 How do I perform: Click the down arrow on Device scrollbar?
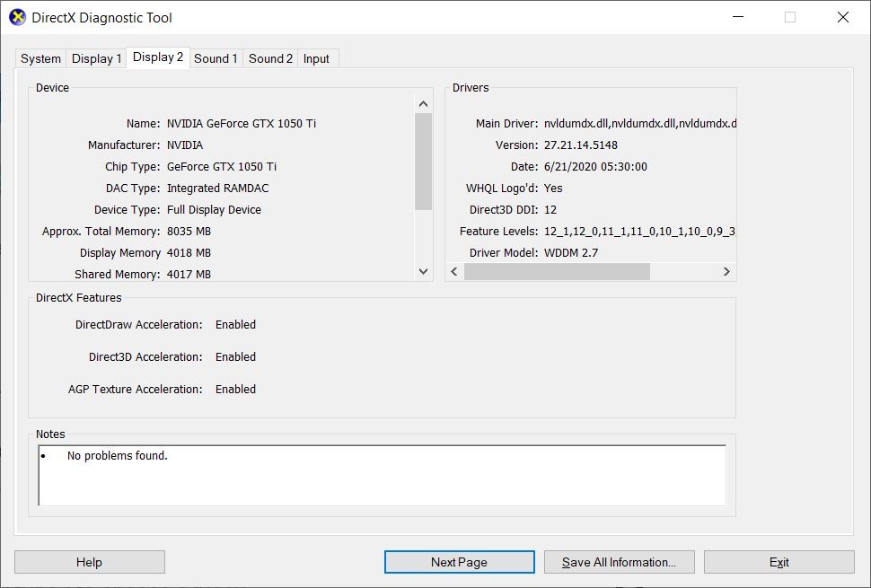(423, 271)
